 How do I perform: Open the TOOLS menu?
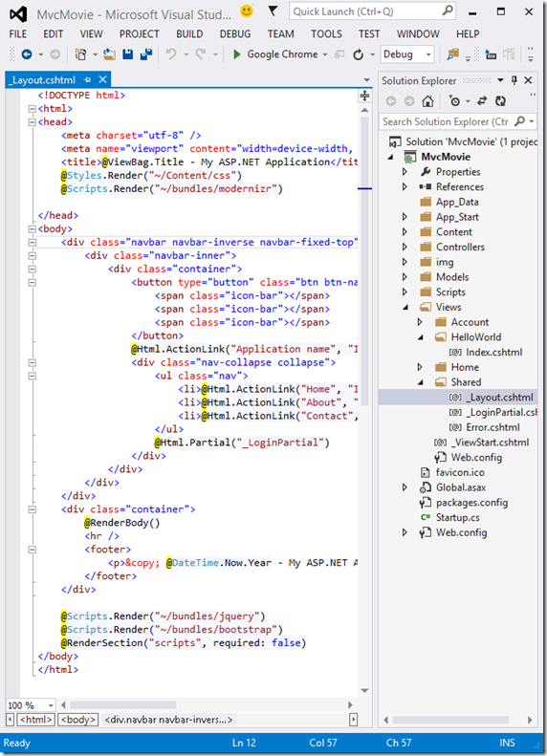coord(326,33)
